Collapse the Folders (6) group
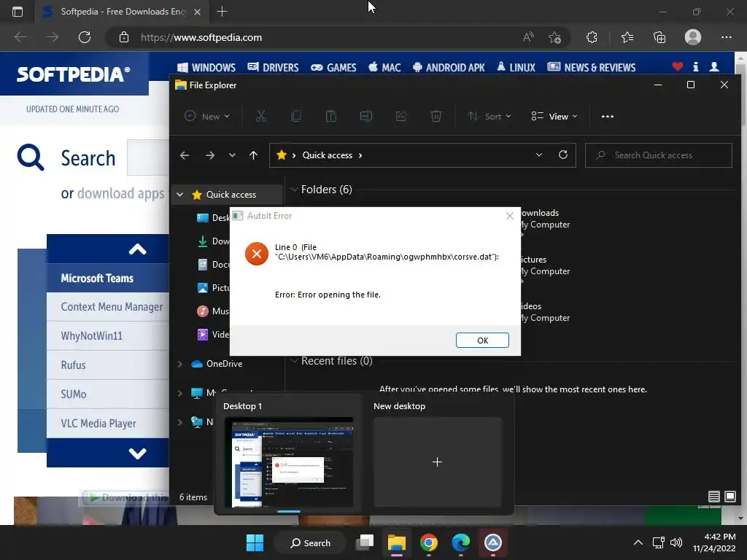747x560 pixels. [294, 190]
